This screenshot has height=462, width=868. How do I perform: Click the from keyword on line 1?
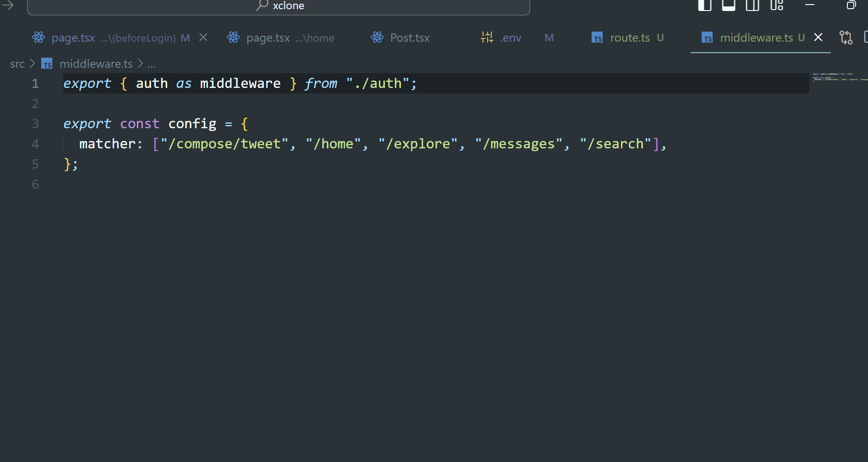click(321, 83)
